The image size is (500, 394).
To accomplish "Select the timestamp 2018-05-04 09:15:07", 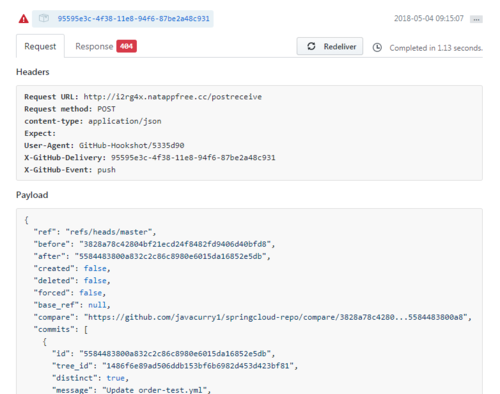I will (429, 18).
